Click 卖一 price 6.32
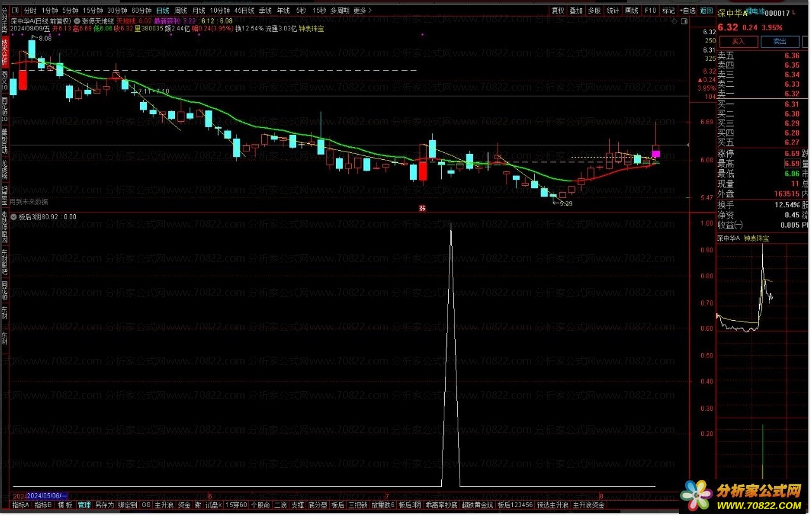This screenshot has height=516, width=812. (x=792, y=94)
